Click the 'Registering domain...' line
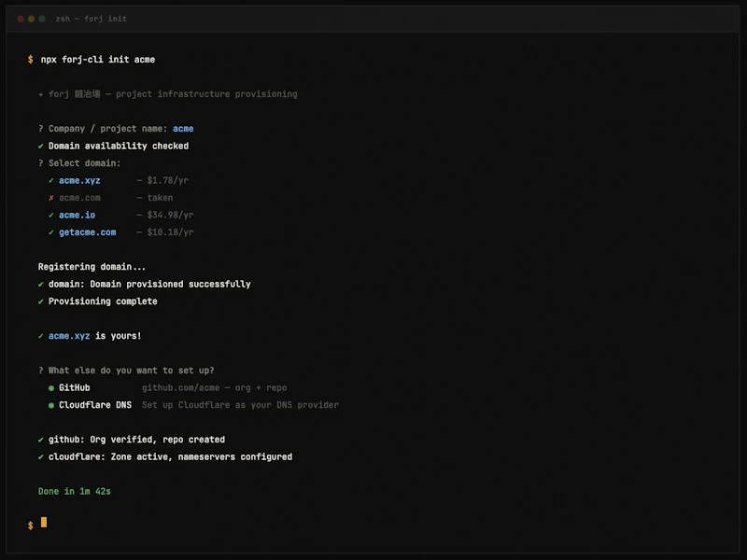This screenshot has height=560, width=747. (92, 267)
